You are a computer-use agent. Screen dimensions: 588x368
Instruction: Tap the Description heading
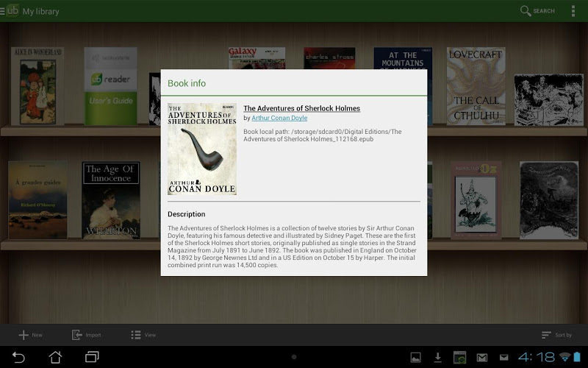187,214
